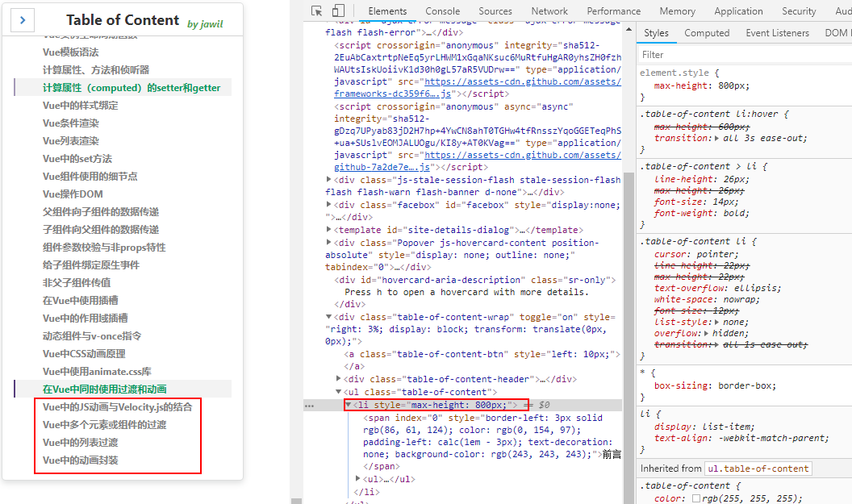Screen dimensions: 852x504
Task: Toggle the device toolbar icon
Action: click(x=338, y=10)
